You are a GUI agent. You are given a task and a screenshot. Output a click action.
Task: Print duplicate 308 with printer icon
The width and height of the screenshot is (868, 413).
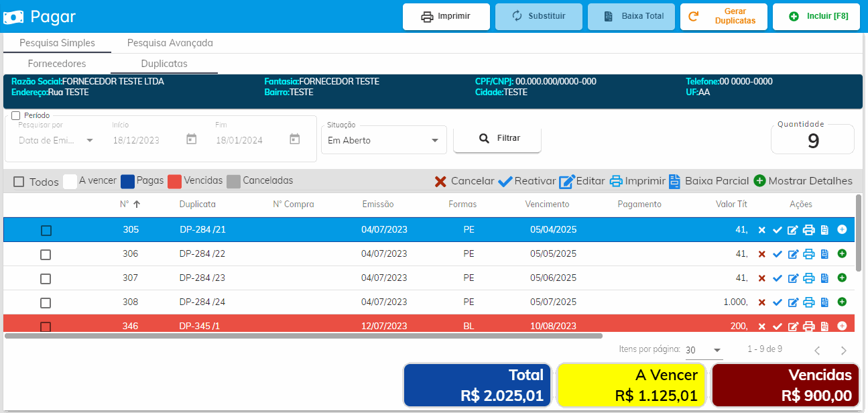click(809, 302)
